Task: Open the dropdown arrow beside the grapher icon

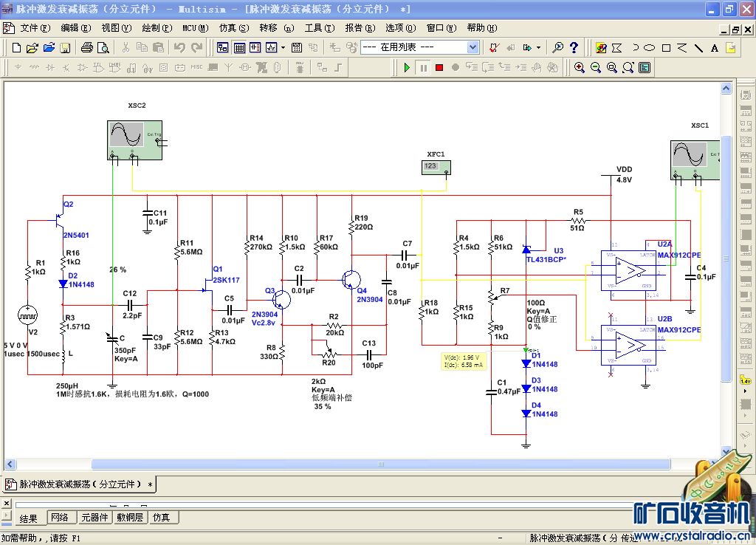Action: 283,47
